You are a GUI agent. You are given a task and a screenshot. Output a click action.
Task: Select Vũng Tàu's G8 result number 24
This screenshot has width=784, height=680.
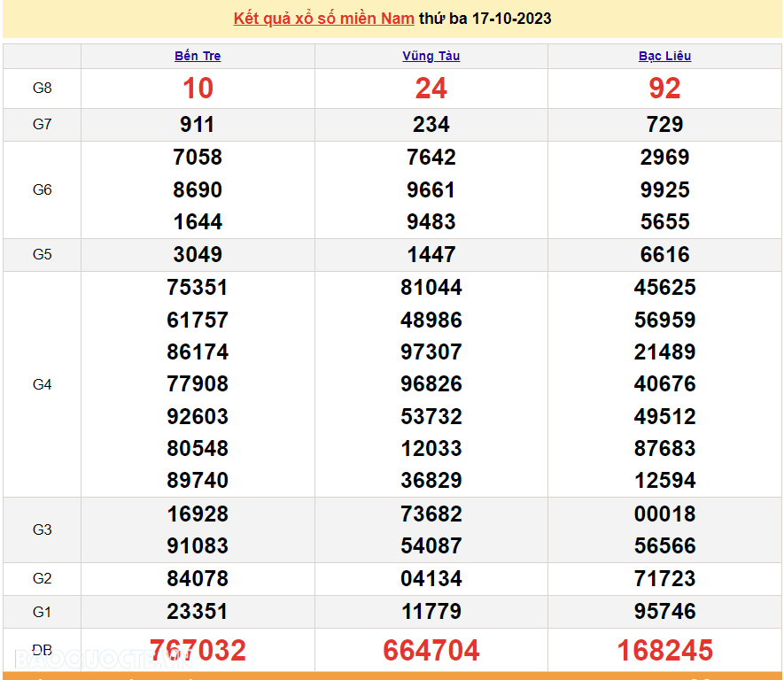pos(431,88)
